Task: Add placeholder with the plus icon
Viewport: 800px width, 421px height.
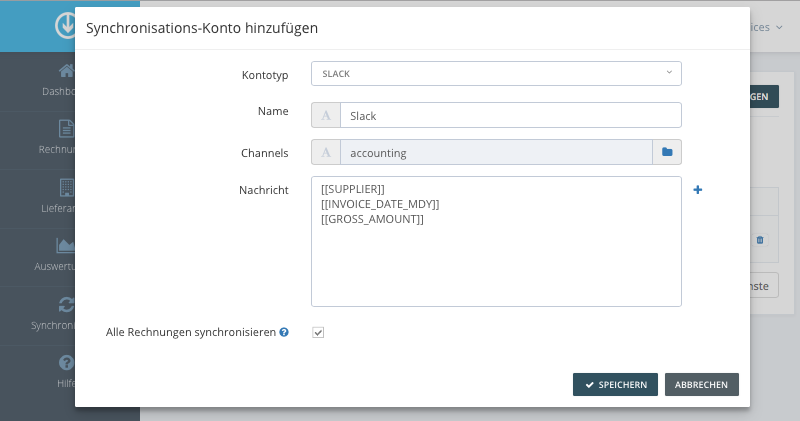Action: [697, 190]
